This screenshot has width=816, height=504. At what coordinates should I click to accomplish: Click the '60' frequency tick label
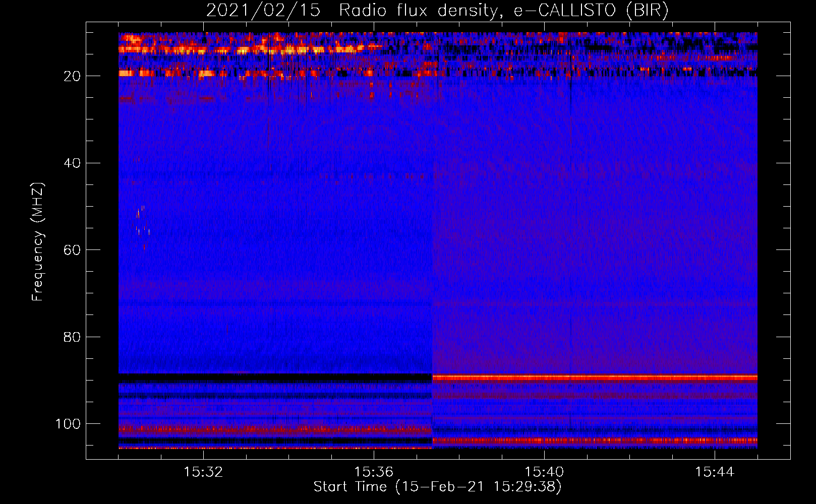(x=72, y=250)
